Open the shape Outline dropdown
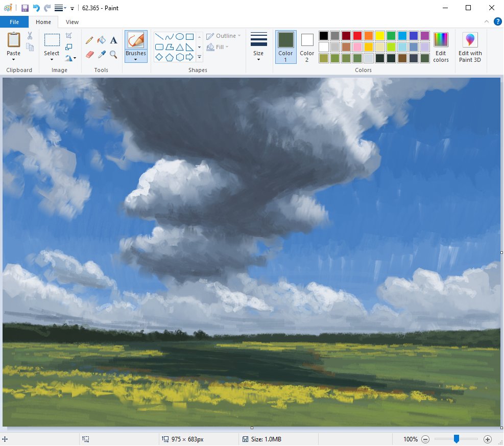The height and width of the screenshot is (446, 504). click(223, 36)
